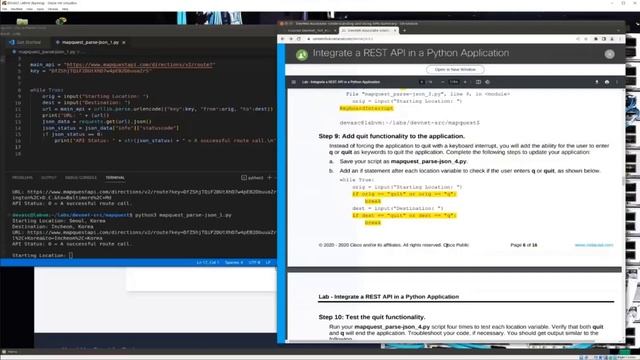
Task: Open the python3 terminal selector
Action: click(x=252, y=178)
